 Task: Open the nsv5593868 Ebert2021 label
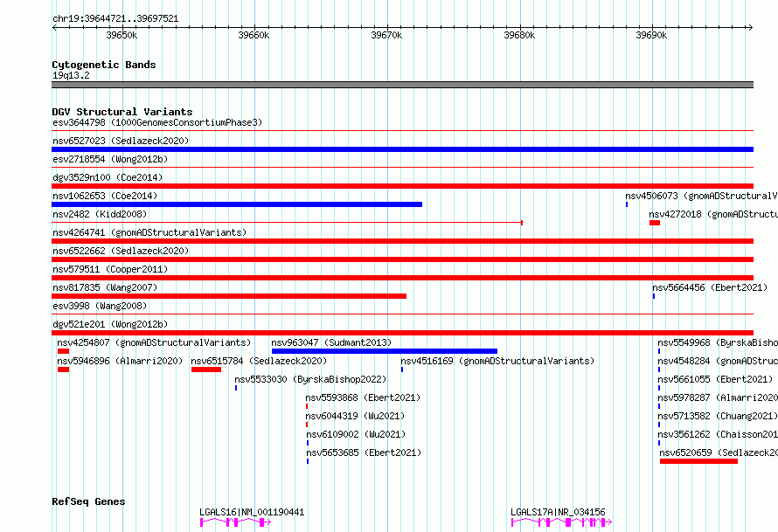[363, 397]
